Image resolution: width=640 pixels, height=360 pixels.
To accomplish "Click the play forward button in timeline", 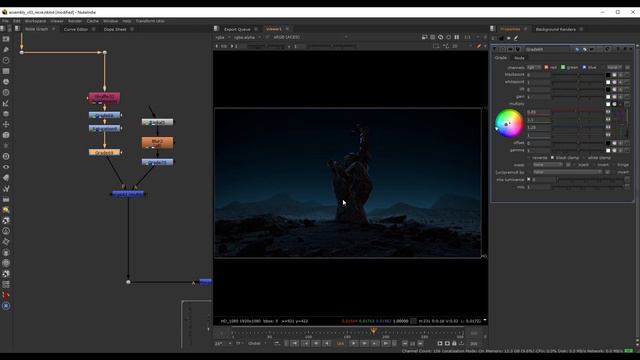I will click(x=353, y=344).
